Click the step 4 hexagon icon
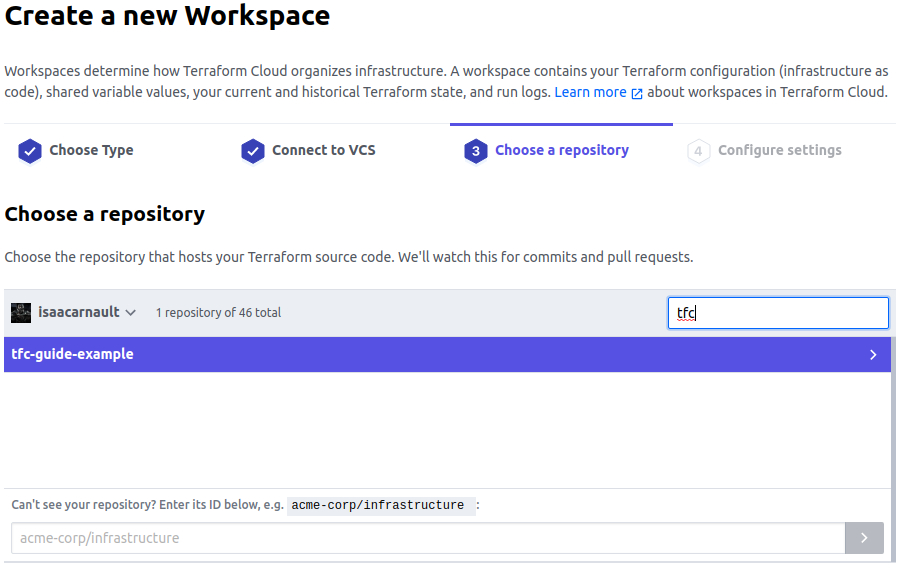The image size is (900, 570). coord(698,152)
